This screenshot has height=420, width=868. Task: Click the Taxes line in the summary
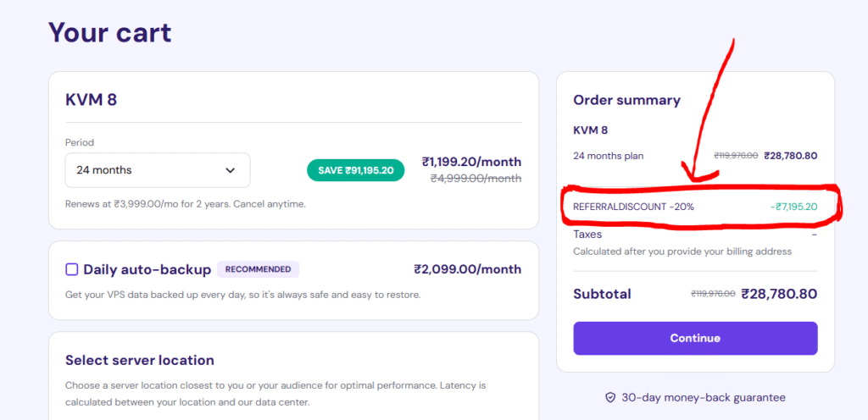pos(587,234)
